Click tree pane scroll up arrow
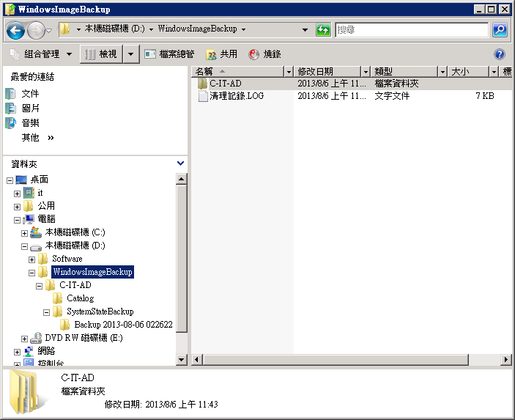515x420 pixels. (x=181, y=179)
